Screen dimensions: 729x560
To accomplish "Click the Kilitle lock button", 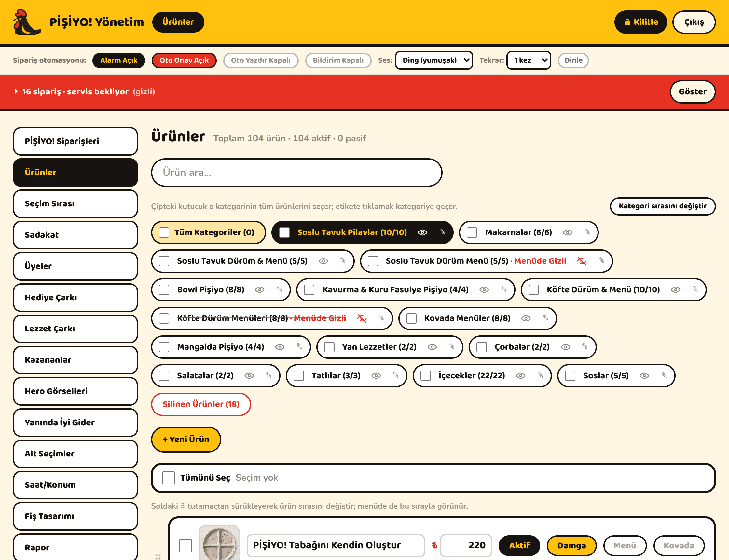I will [x=640, y=22].
